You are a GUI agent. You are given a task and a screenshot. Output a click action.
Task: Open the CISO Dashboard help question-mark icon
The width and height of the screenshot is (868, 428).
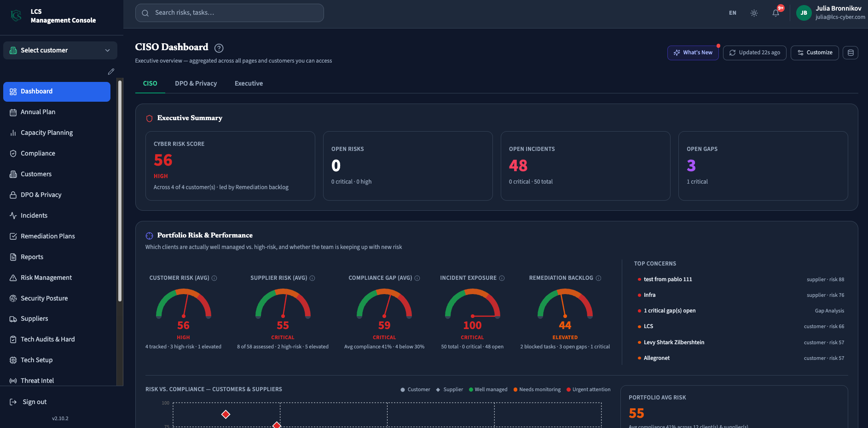(x=219, y=48)
